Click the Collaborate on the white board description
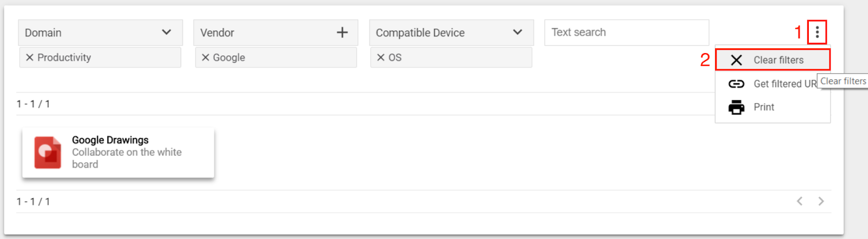Viewport: 868px width, 239px height. coord(127,158)
